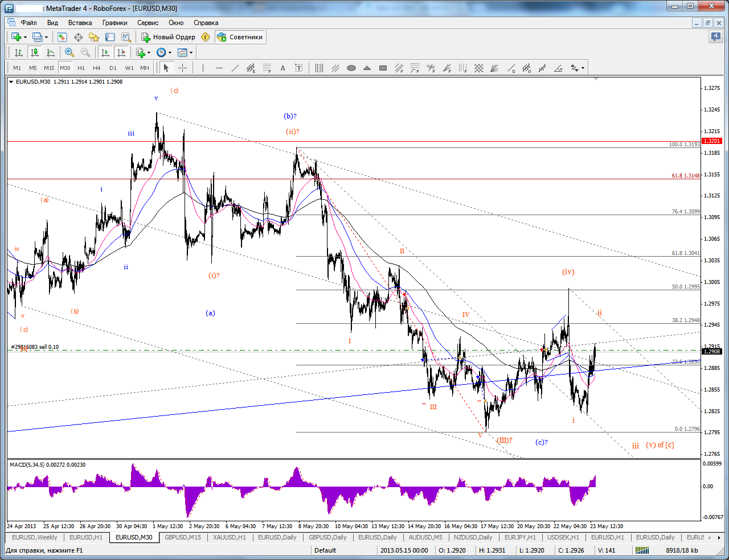Select the Gann Fan tool
The width and height of the screenshot is (729, 560).
[x=495, y=68]
